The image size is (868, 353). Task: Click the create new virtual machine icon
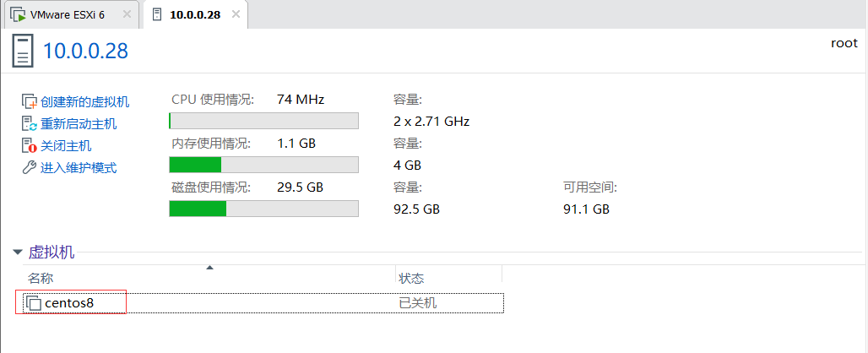click(30, 102)
